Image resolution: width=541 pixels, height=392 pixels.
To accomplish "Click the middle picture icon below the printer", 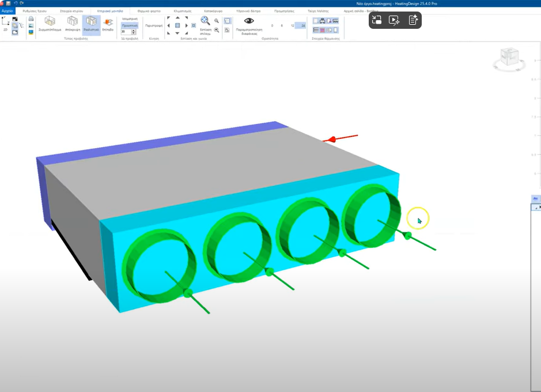I will 31,25.
